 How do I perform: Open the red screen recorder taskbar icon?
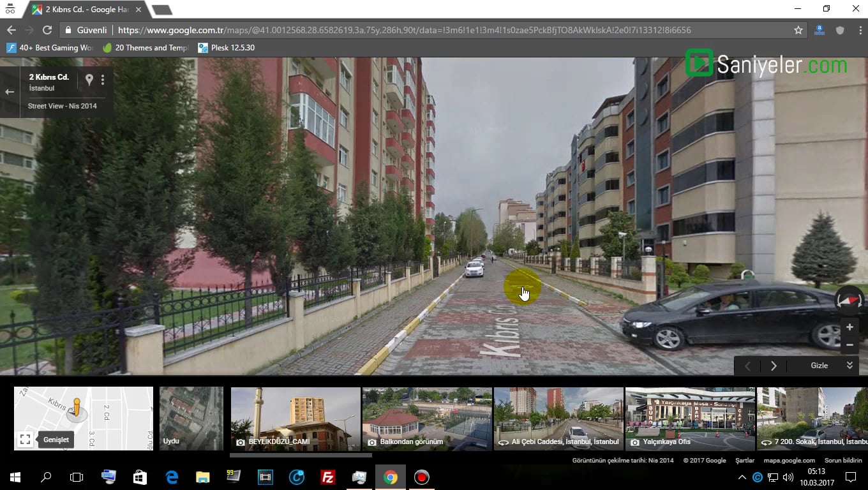coord(421,477)
